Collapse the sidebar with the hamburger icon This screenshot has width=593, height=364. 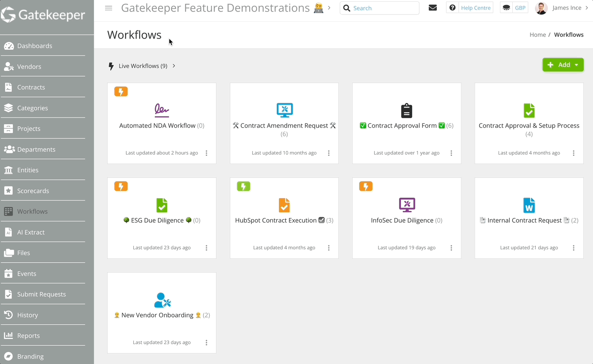109,8
